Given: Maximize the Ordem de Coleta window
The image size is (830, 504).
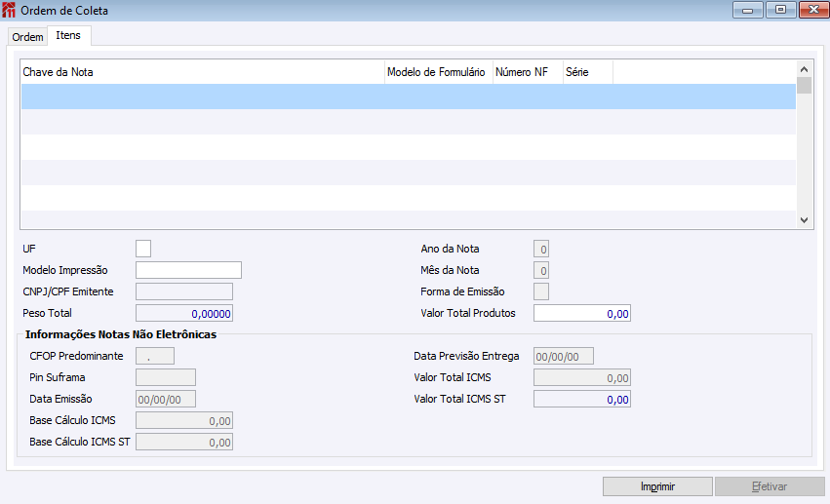Looking at the screenshot, I should tap(780, 10).
